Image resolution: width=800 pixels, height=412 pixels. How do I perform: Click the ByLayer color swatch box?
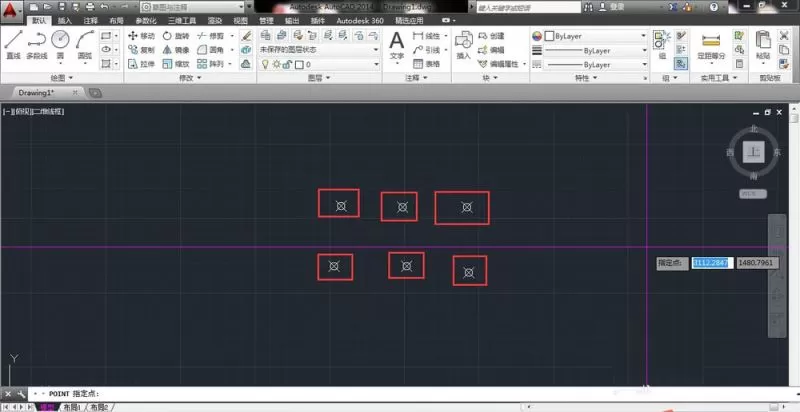click(549, 36)
